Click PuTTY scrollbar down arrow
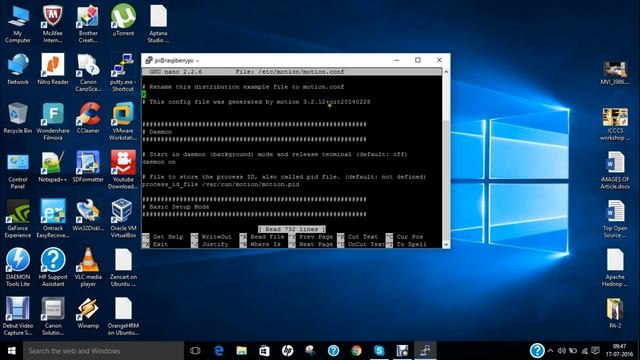This screenshot has width=640, height=360. click(446, 244)
